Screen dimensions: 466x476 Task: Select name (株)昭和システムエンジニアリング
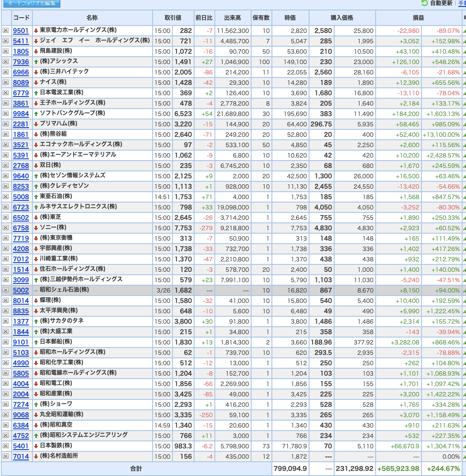pyautogui.click(x=84, y=435)
